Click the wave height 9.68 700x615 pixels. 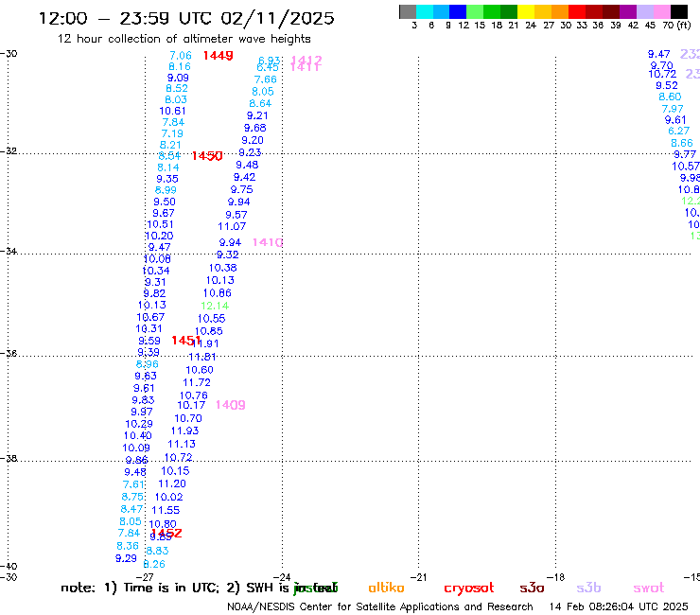254,128
